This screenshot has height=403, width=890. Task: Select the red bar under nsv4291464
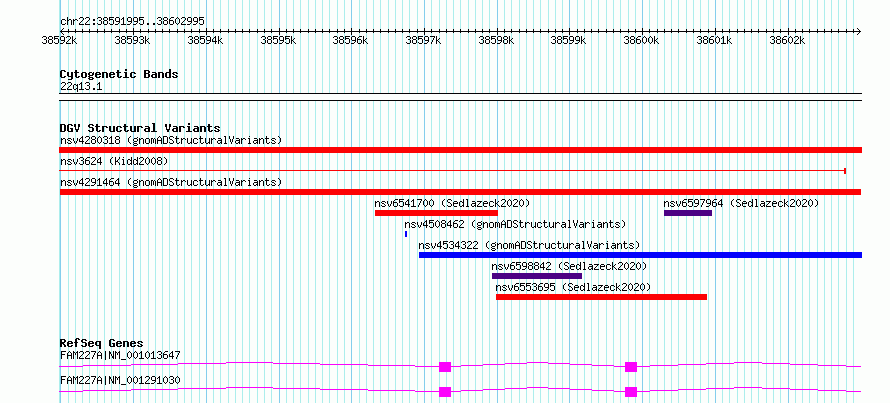point(461,192)
